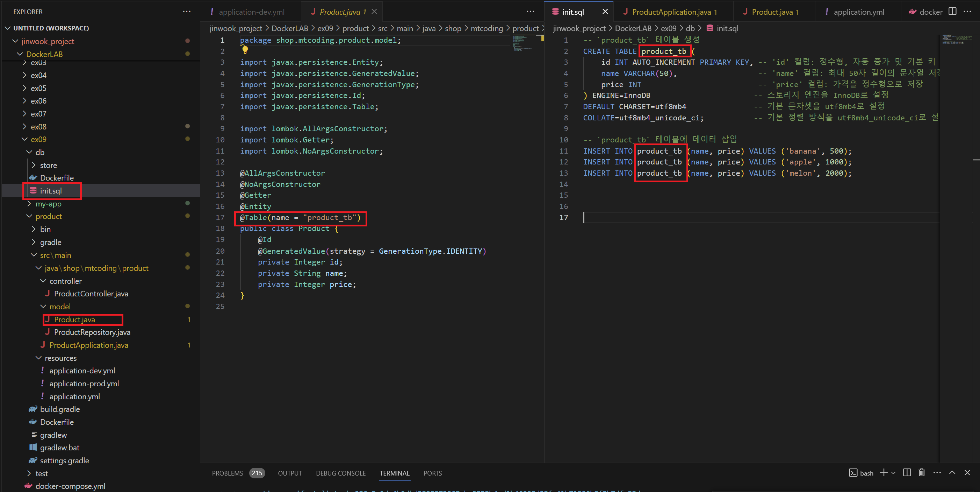
Task: Click the DockerLAB breadcrumb in left editor
Action: [x=289, y=29]
